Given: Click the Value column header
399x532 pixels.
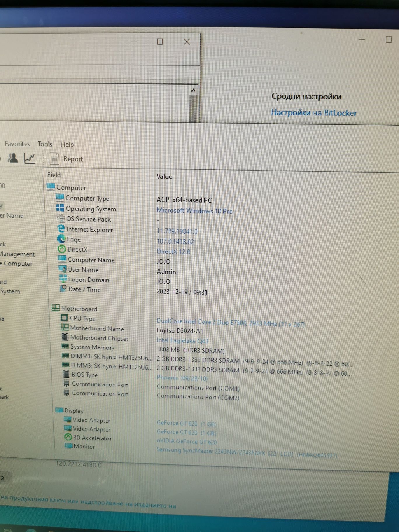Looking at the screenshot, I should coord(164,176).
